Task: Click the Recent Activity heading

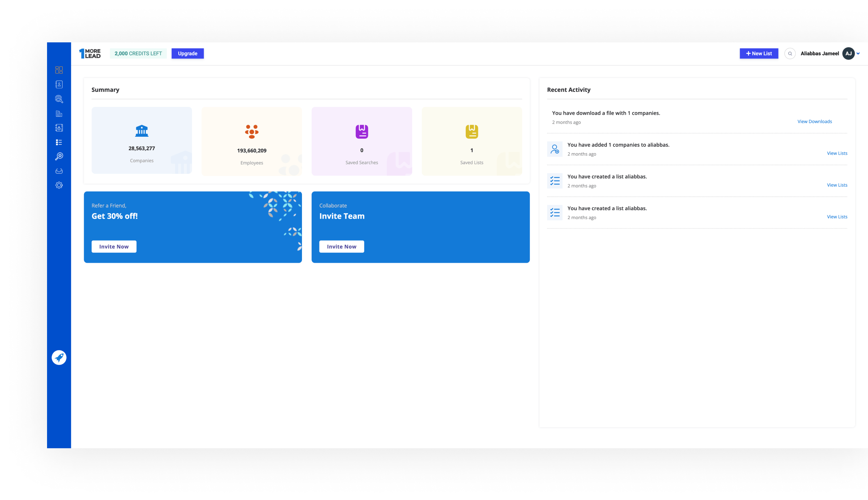Action: tap(569, 90)
